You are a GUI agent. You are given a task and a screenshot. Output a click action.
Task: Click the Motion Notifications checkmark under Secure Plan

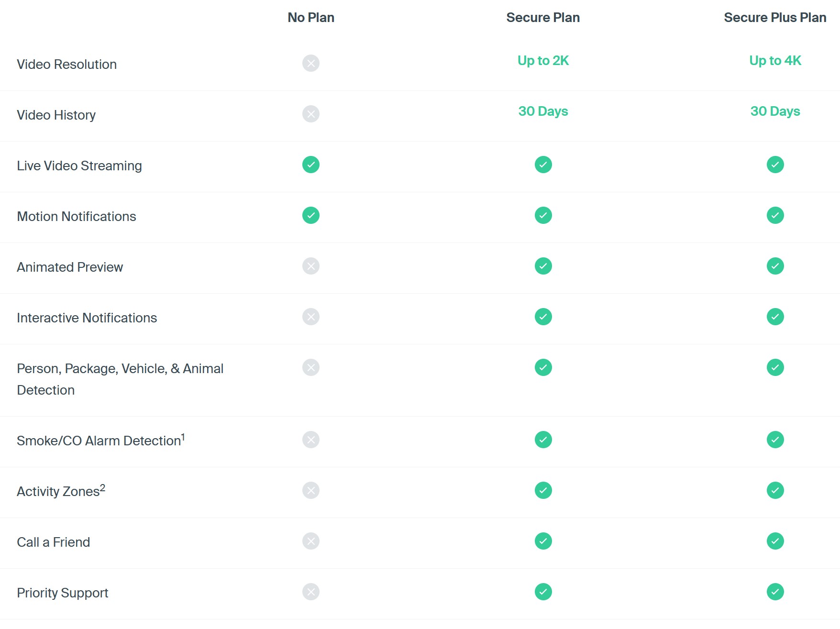tap(543, 215)
